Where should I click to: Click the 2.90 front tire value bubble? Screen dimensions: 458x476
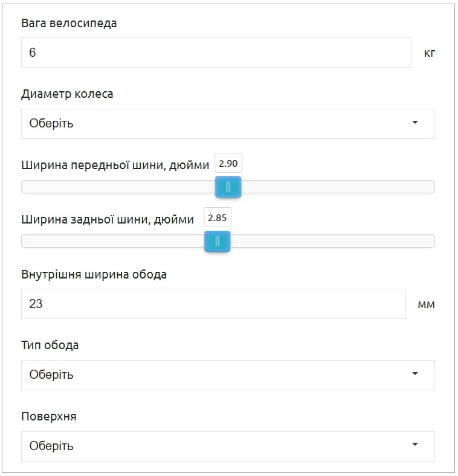coord(228,163)
